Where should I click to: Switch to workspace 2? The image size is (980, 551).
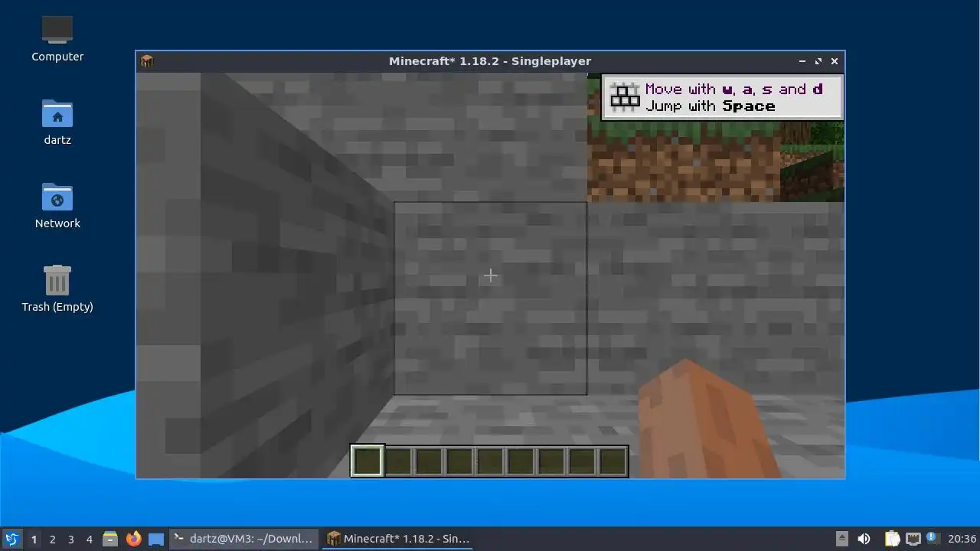coord(52,539)
